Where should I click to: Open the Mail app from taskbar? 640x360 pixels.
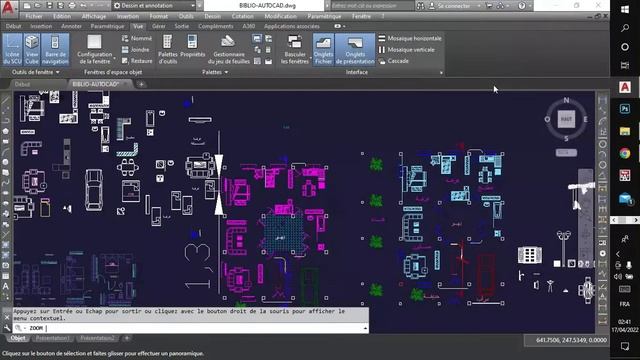point(625,199)
